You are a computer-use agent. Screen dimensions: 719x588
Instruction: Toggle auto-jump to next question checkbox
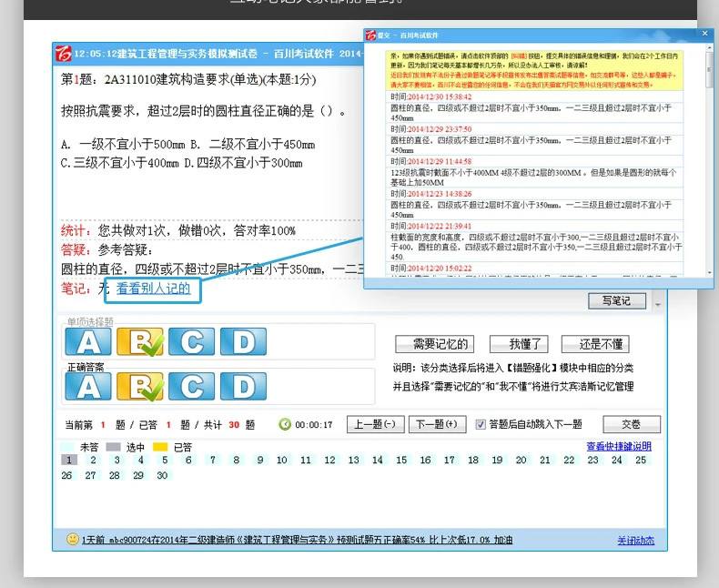tap(481, 424)
